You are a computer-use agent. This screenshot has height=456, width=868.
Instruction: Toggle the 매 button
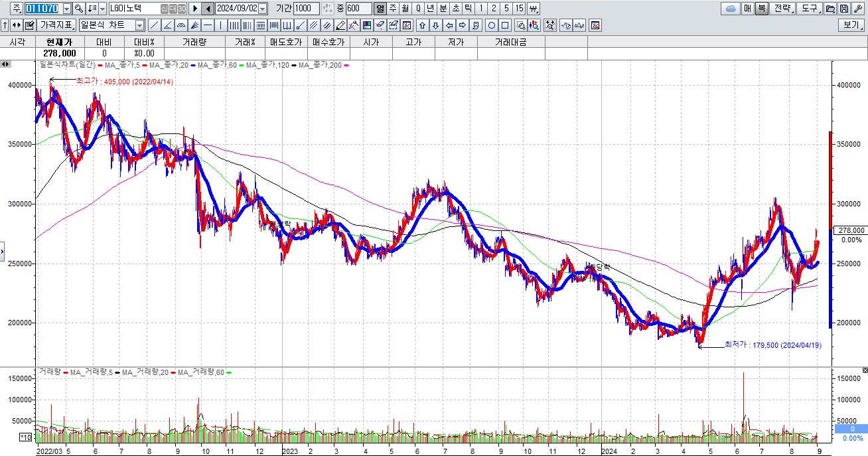pyautogui.click(x=747, y=9)
